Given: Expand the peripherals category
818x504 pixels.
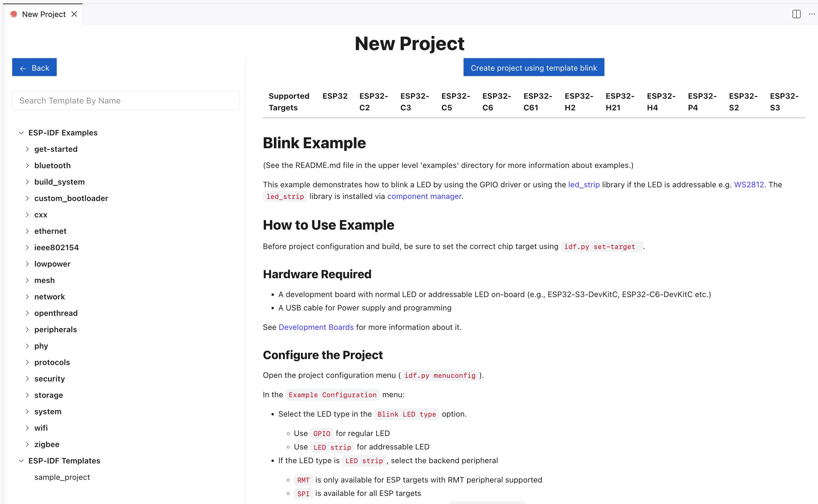Looking at the screenshot, I should 27,329.
